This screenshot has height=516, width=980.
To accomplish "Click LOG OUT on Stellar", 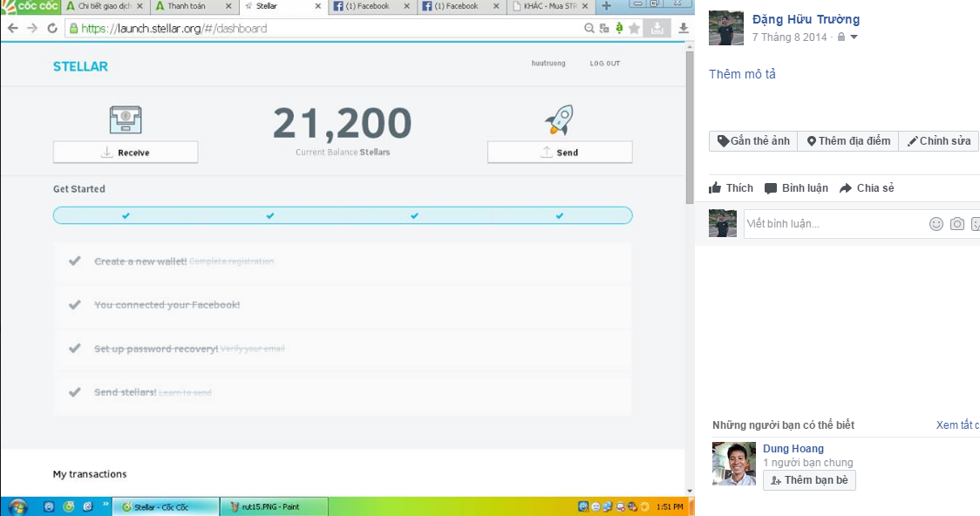I will click(x=605, y=63).
